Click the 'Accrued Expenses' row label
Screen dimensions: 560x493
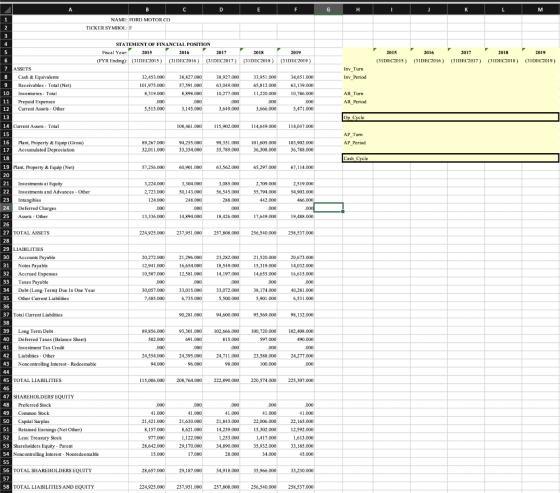(x=38, y=274)
